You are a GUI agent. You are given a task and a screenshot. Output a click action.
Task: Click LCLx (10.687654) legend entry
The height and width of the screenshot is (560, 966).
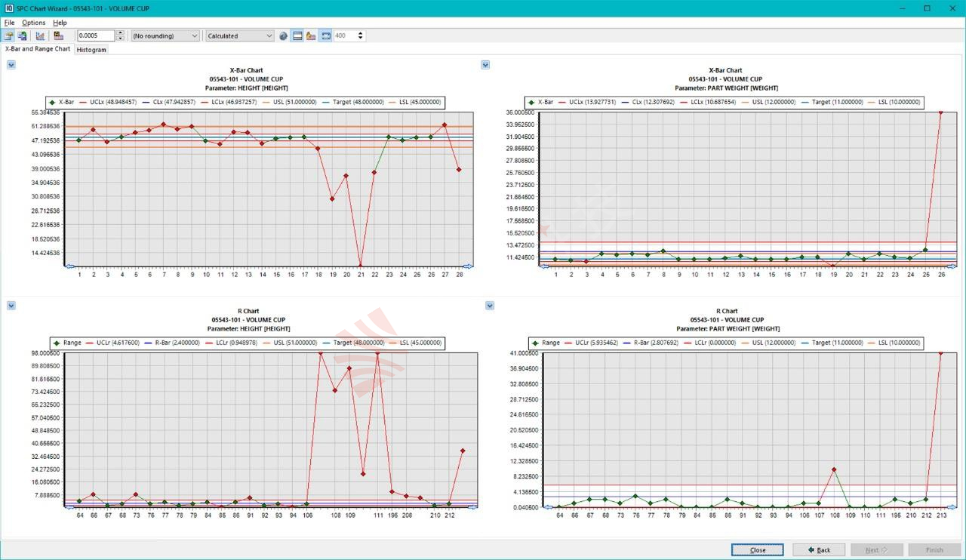click(707, 102)
